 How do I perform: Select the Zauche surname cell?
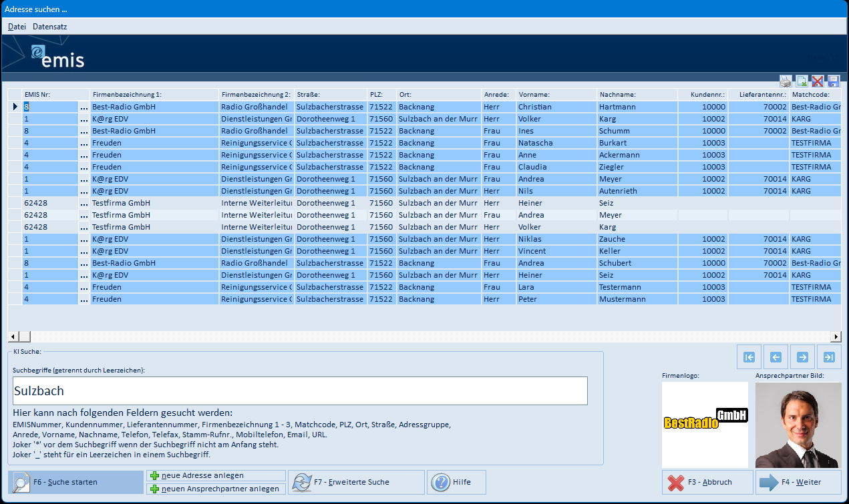637,239
